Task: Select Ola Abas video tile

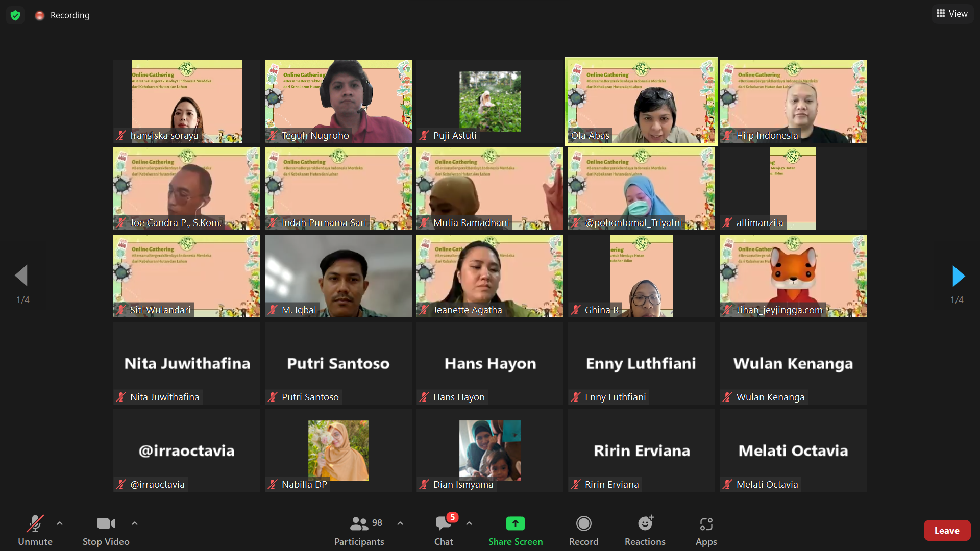Action: click(641, 102)
